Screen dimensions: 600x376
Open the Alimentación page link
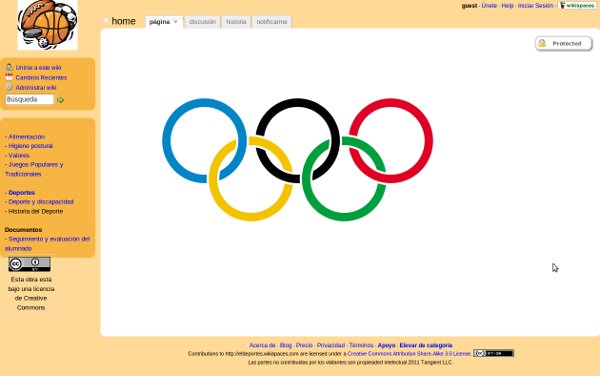(26, 137)
